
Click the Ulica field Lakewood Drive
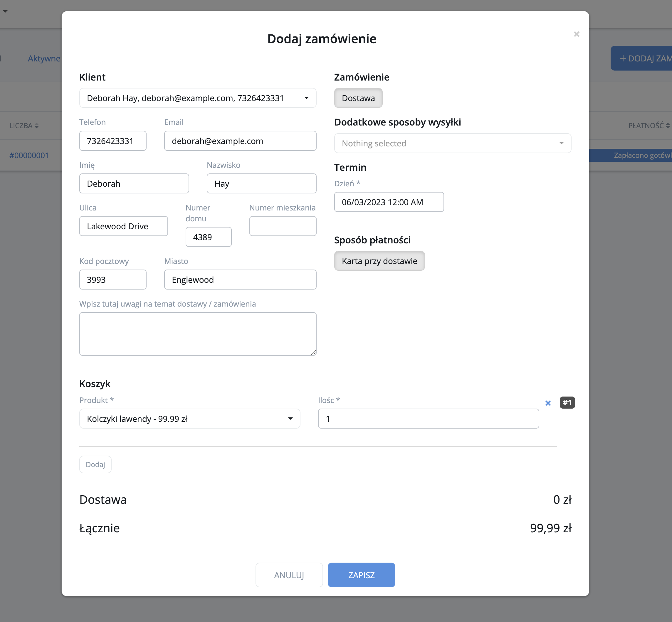pyautogui.click(x=123, y=226)
